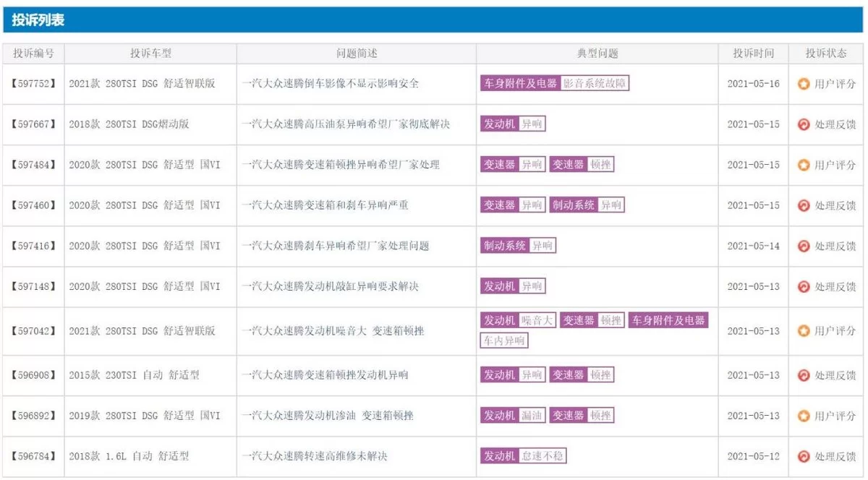
Task: Click the 制动系统 异响 tag on complaint 597416
Action: (x=519, y=245)
